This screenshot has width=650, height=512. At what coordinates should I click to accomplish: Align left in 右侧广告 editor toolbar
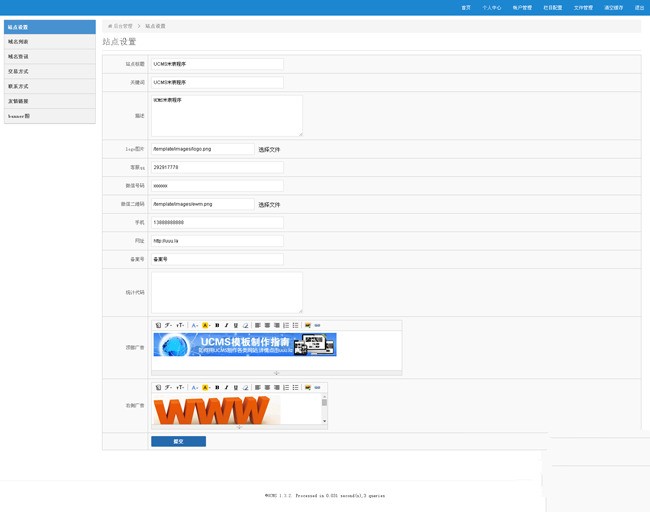click(258, 387)
